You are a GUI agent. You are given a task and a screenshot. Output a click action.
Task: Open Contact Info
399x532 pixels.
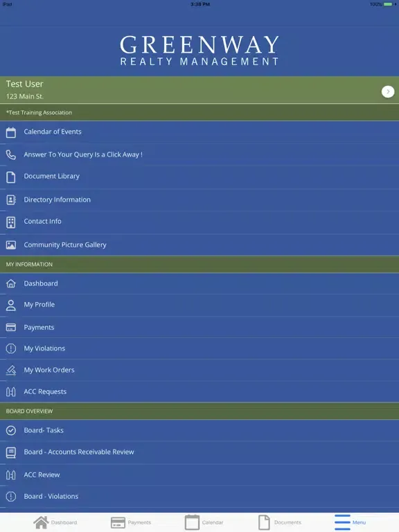199,222
